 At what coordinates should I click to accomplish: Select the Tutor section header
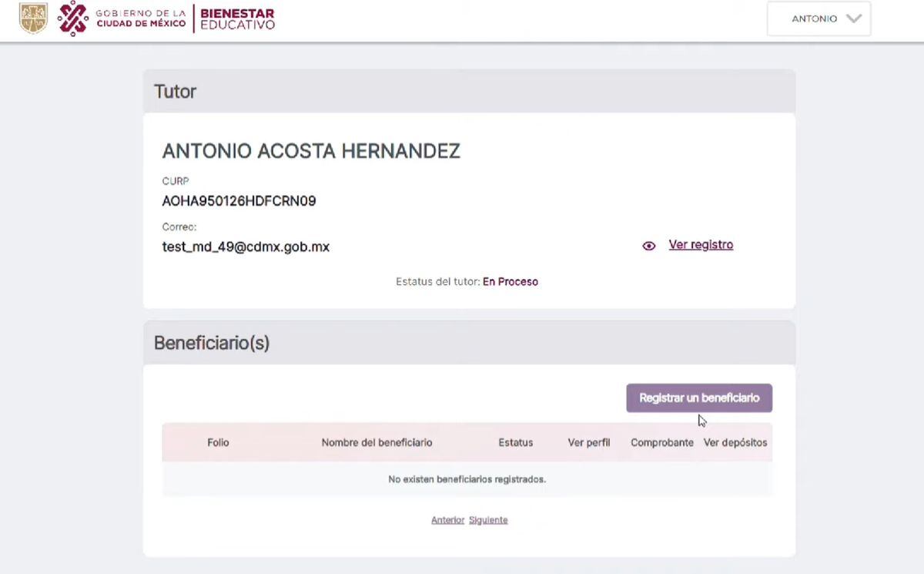click(x=176, y=91)
